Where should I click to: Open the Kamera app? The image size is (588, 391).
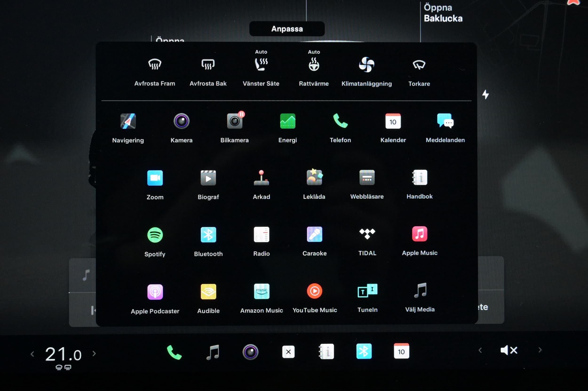pos(181,121)
